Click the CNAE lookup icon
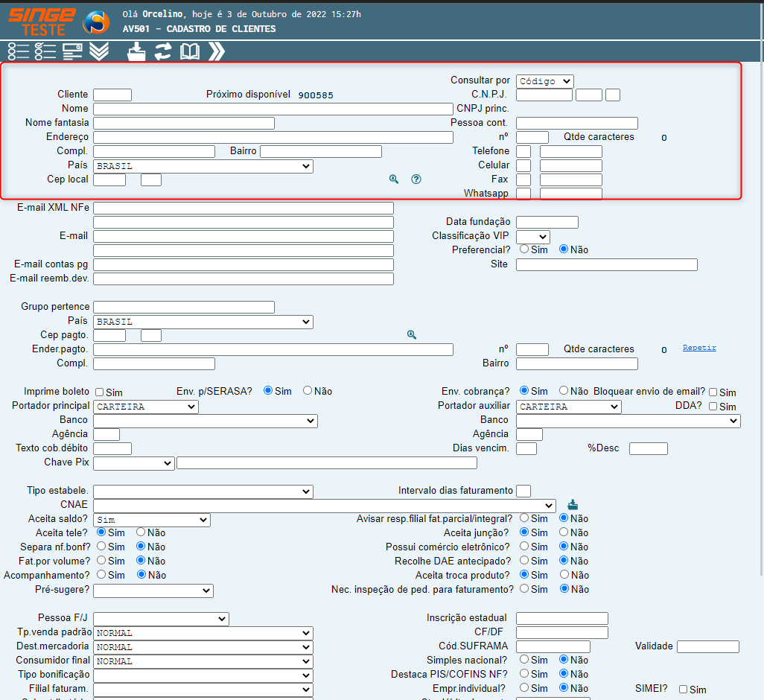Viewport: 764px width, 700px height. tap(573, 505)
